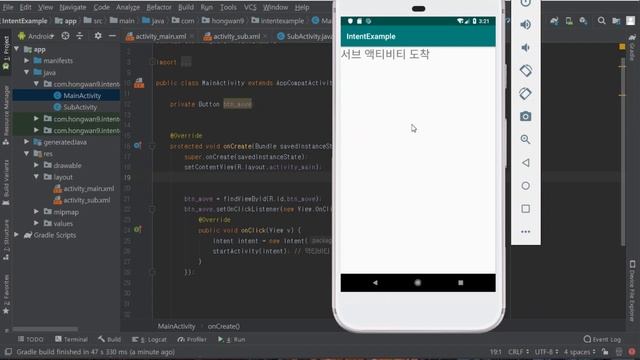Image resolution: width=640 pixels, height=360 pixels.
Task: Click emulator sidebar back triangle
Action: (525, 163)
